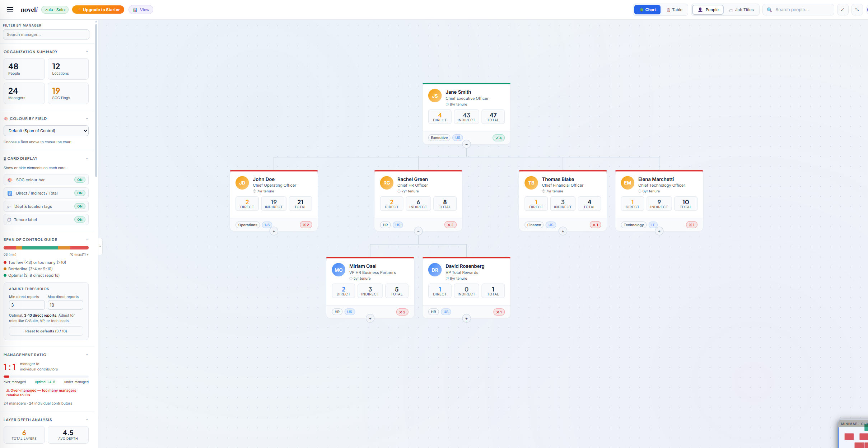The height and width of the screenshot is (448, 868).
Task: Switch to the Table tab
Action: pos(674,10)
